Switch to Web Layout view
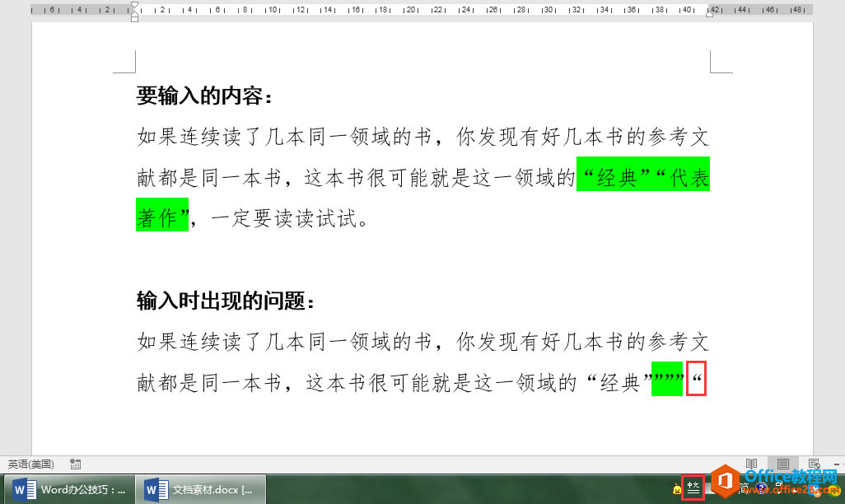845x504 pixels. [x=814, y=464]
